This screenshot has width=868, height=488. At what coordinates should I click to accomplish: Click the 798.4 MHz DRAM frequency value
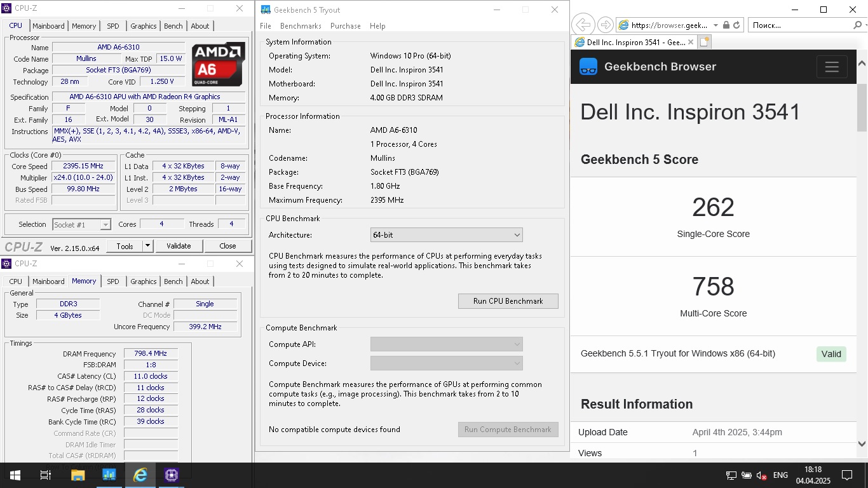pyautogui.click(x=150, y=354)
